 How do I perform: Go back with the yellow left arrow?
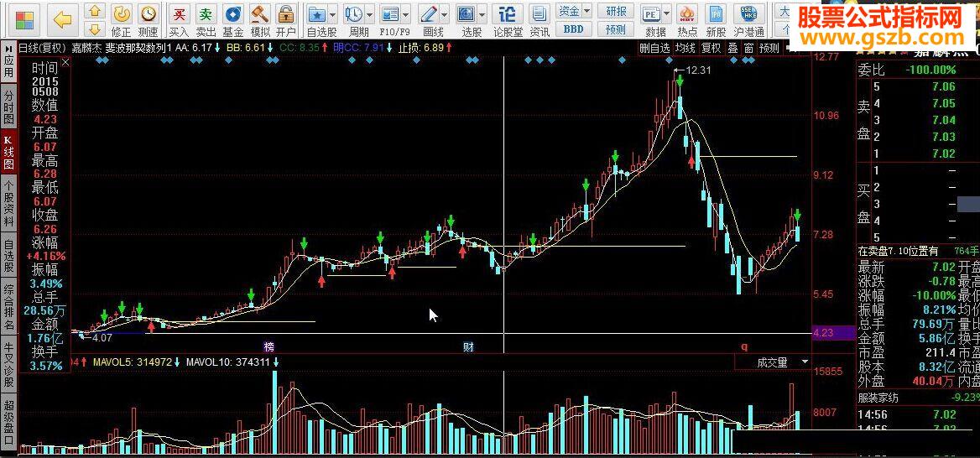pos(63,20)
